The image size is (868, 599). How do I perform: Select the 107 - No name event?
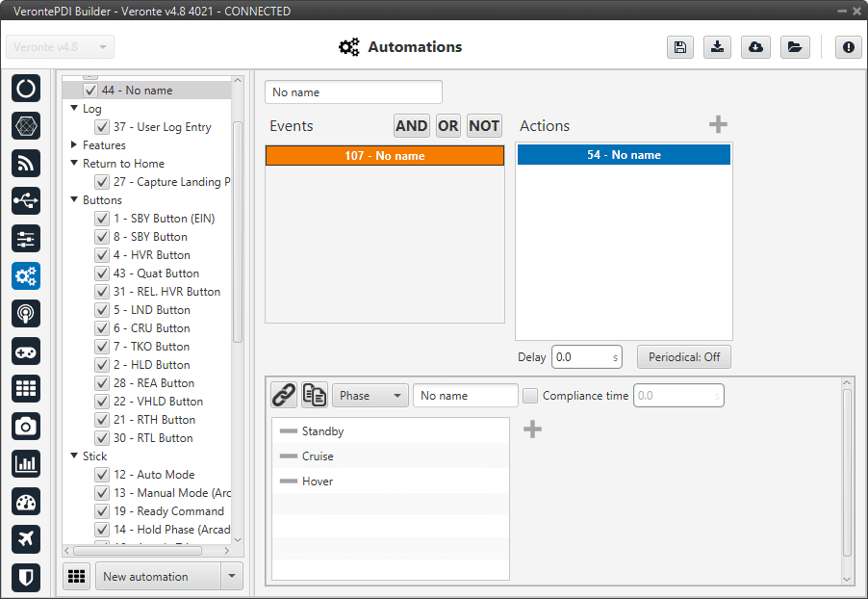385,156
